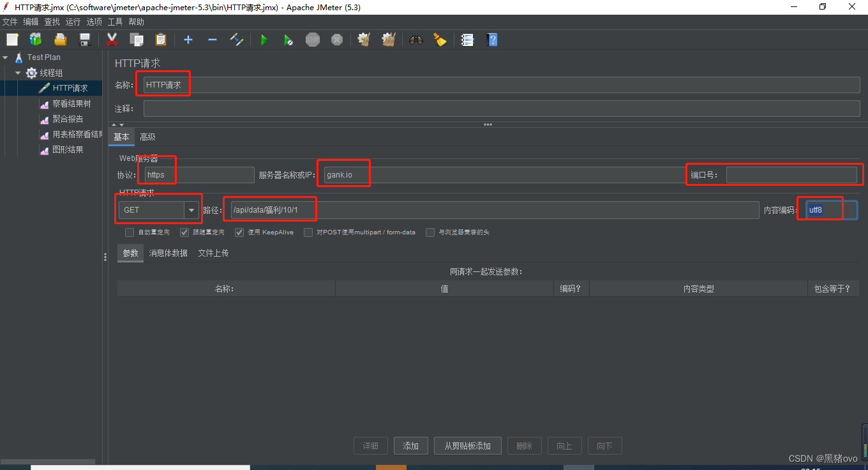Click the 协议 field with https

tap(198, 175)
